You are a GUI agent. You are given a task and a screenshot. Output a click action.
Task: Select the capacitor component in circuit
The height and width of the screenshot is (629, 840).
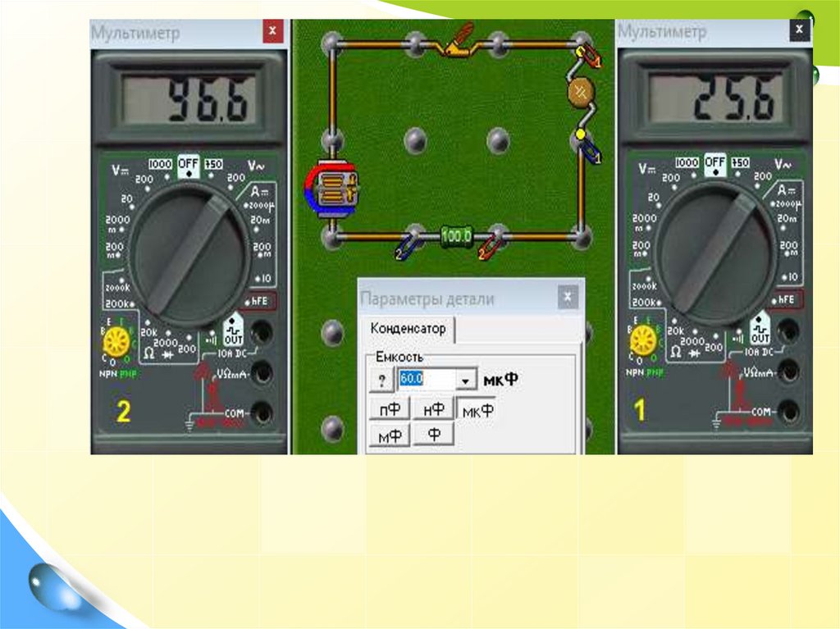581,92
